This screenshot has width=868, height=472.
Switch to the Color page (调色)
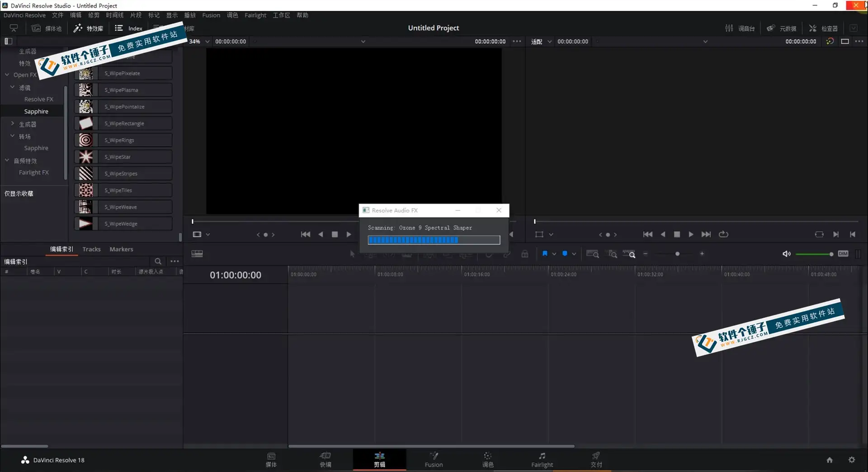tap(488, 460)
